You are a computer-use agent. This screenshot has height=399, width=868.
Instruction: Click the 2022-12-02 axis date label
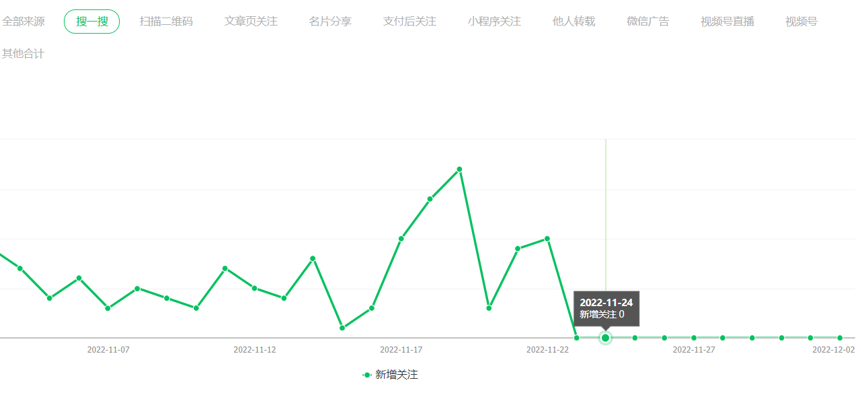(834, 350)
